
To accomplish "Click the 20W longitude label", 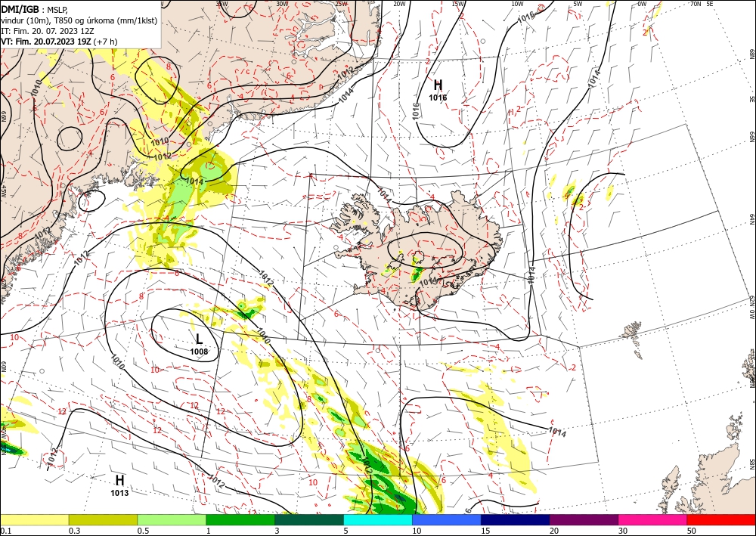I will pos(398,4).
